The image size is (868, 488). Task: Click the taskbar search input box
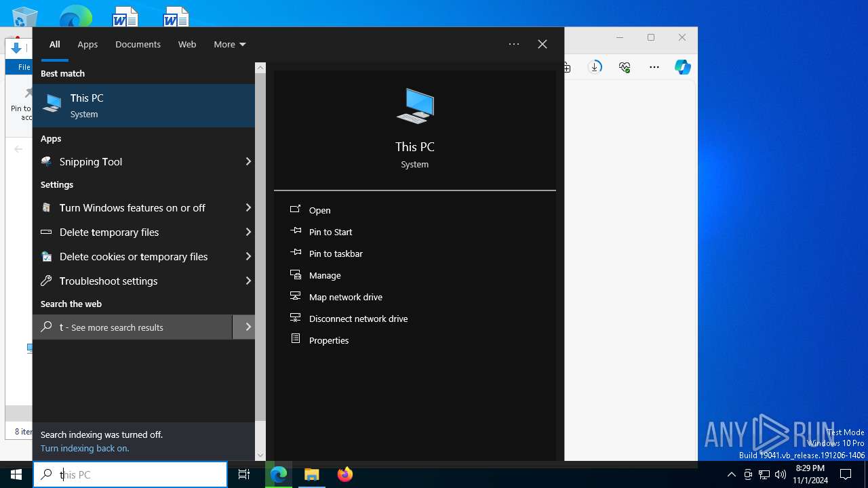[130, 474]
